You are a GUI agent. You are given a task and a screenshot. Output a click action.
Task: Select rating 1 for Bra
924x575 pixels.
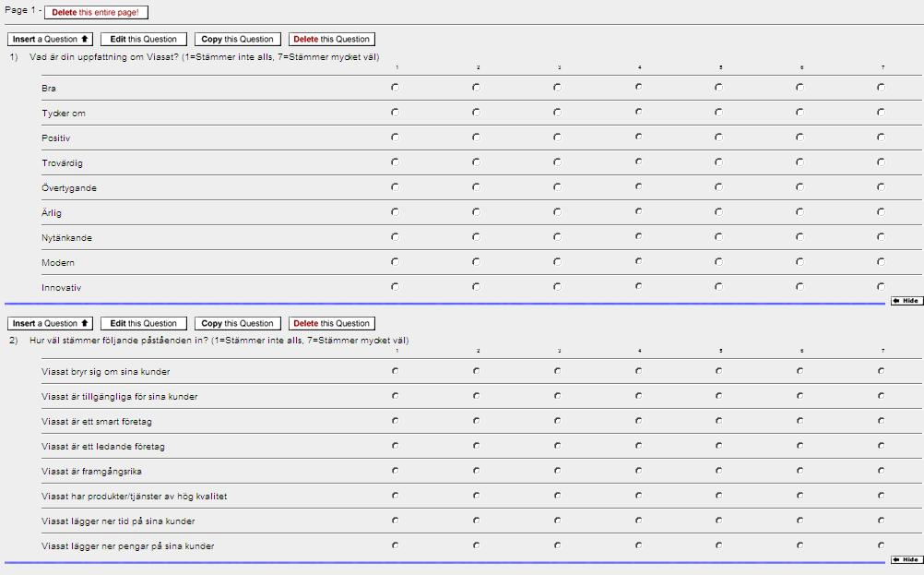pos(395,88)
